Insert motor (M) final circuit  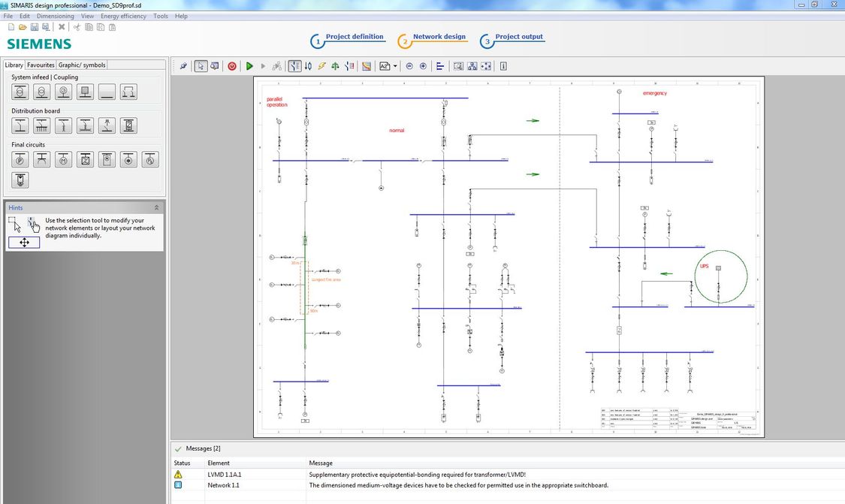point(63,159)
